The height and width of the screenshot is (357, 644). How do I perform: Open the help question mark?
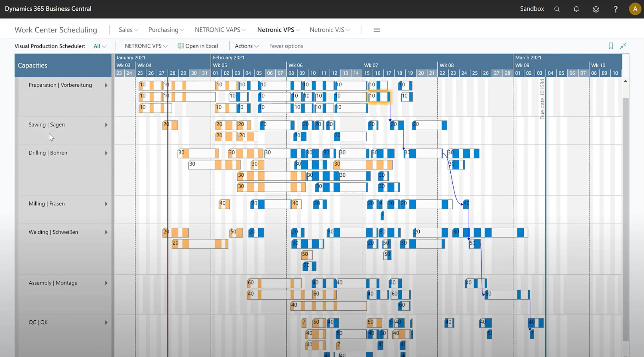(616, 9)
